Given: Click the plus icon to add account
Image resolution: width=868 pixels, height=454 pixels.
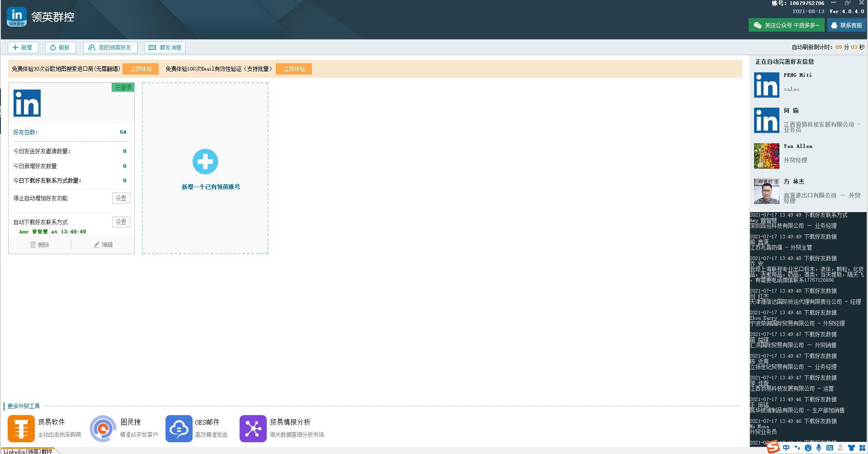Looking at the screenshot, I should [x=205, y=161].
